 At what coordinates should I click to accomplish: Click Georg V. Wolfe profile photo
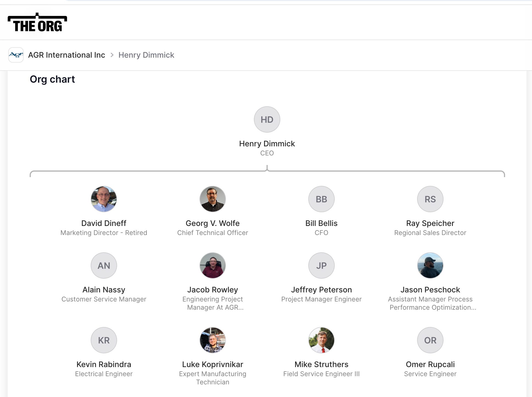click(x=213, y=199)
